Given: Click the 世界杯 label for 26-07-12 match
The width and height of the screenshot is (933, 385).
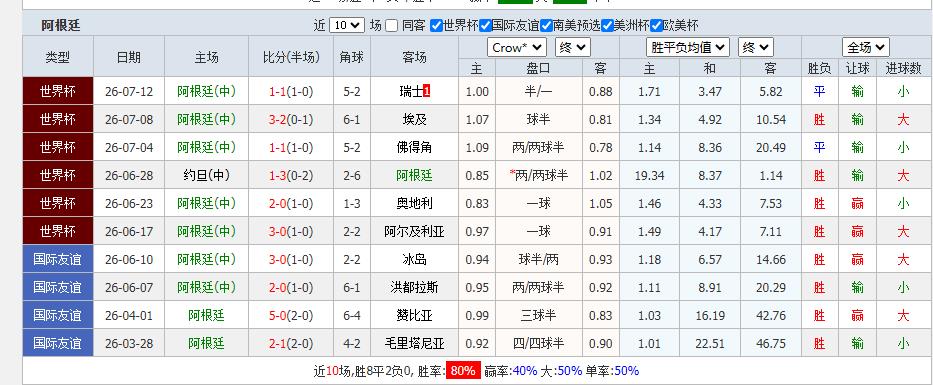Looking at the screenshot, I should (58, 92).
